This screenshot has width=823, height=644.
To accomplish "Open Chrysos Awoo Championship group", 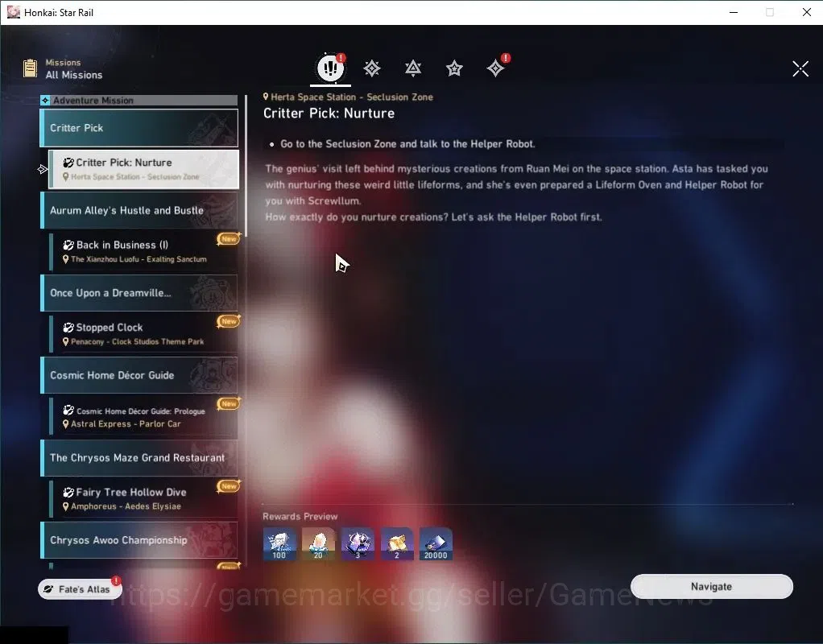I will [139, 539].
